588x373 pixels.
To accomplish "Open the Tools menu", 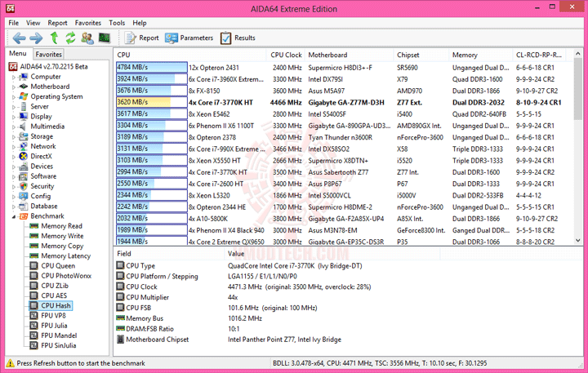I will [x=117, y=23].
